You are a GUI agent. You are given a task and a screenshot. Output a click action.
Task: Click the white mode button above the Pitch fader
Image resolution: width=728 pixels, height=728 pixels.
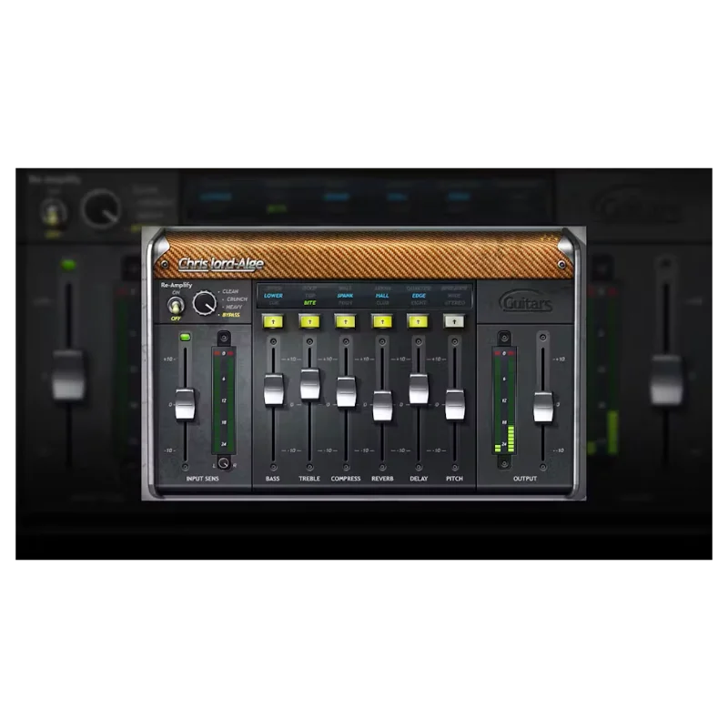point(454,321)
